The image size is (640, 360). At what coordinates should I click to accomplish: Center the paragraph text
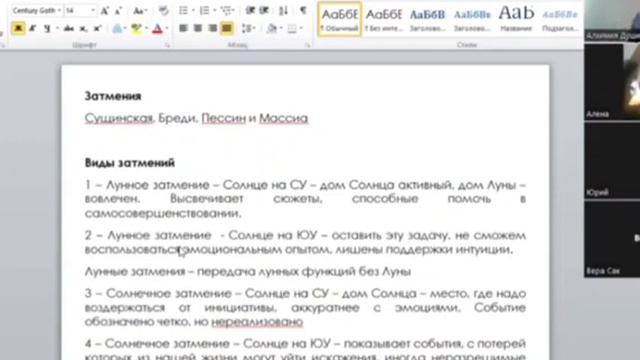coord(198,28)
